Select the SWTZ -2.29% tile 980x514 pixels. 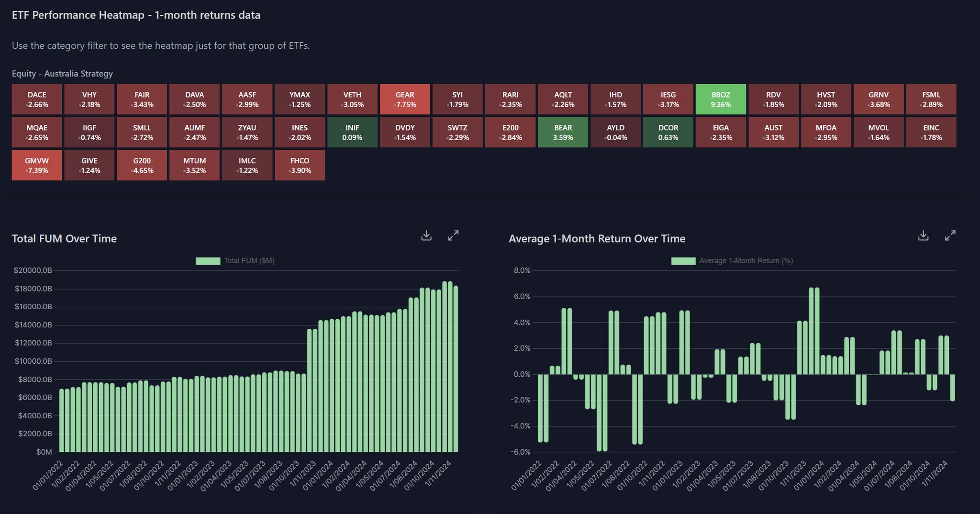457,132
